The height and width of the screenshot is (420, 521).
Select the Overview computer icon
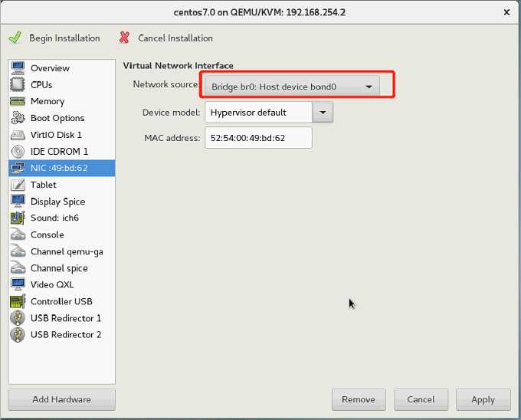[18, 67]
